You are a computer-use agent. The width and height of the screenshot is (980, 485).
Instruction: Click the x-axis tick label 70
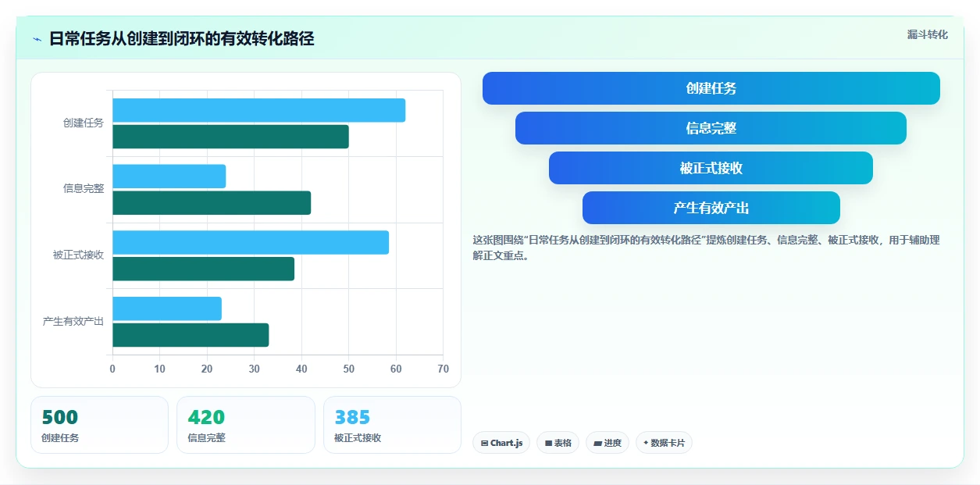tap(444, 369)
